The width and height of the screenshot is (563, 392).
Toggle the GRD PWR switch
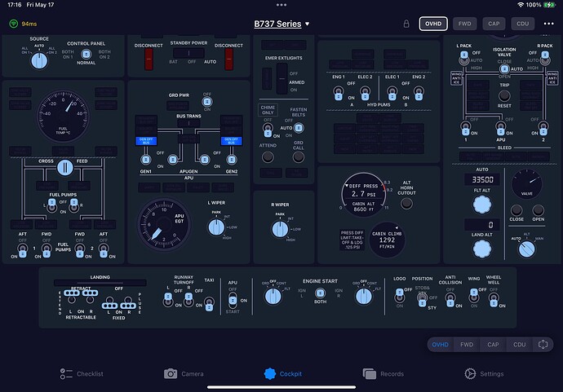point(207,102)
